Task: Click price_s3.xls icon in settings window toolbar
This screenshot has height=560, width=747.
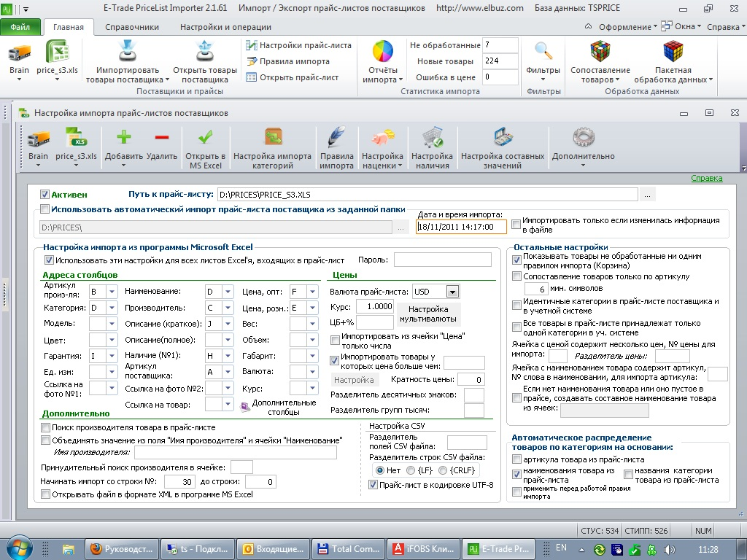Action: pos(76,138)
